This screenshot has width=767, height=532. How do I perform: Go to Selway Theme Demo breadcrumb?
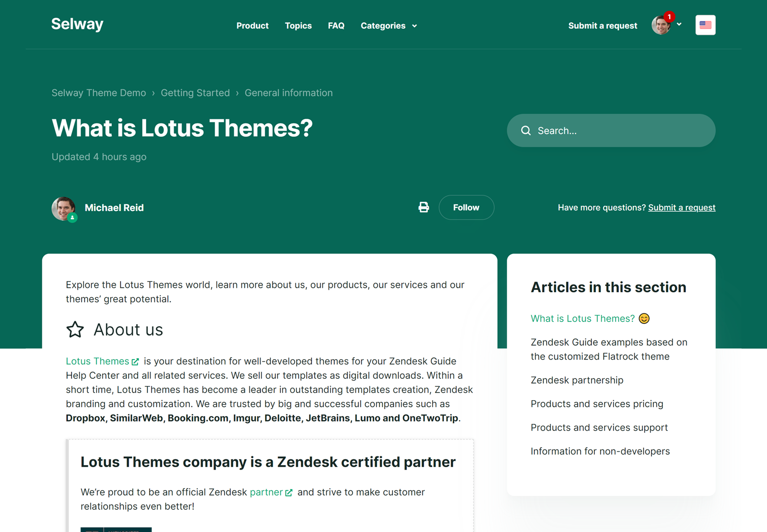pos(99,93)
